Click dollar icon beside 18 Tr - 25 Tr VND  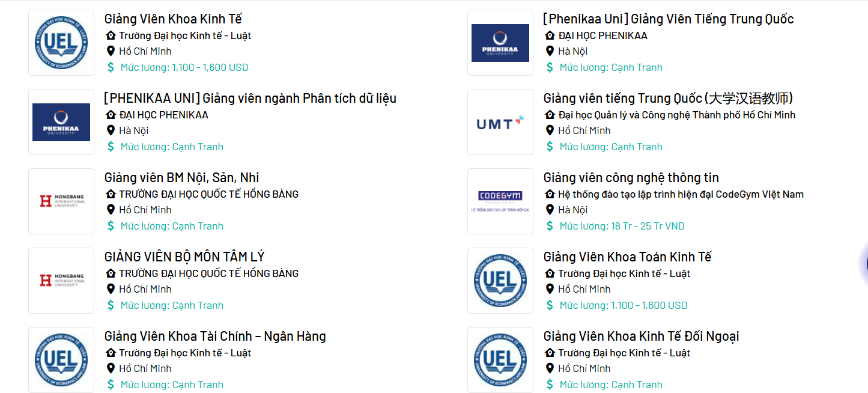(x=550, y=226)
